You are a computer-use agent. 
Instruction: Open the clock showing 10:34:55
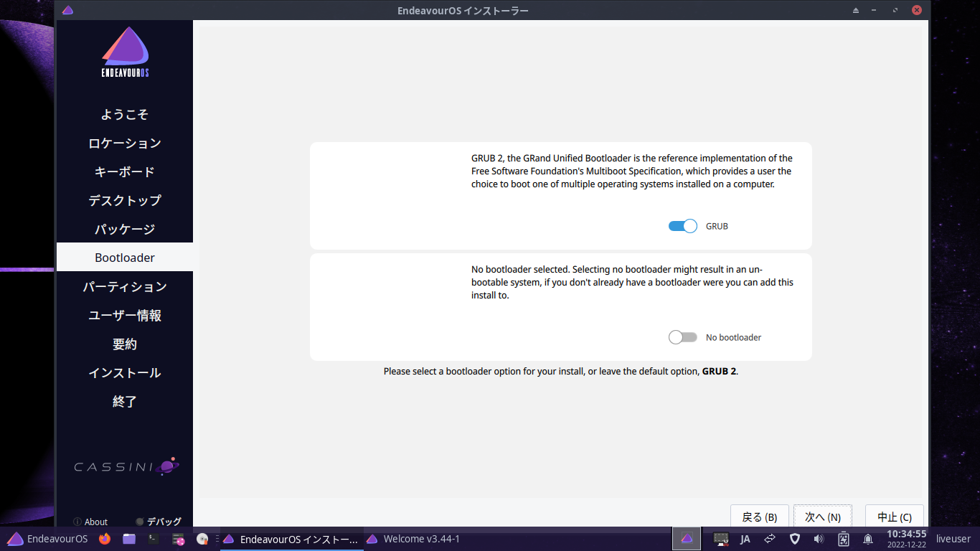[907, 539]
